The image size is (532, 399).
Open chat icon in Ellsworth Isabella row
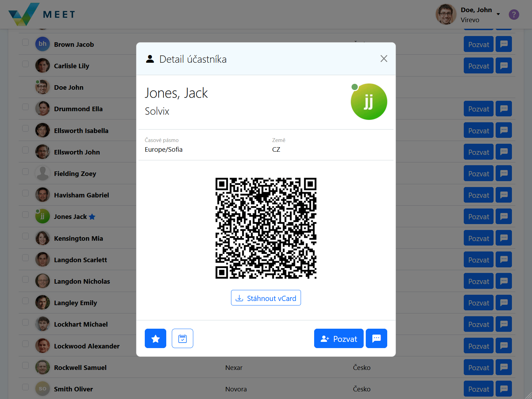pyautogui.click(x=504, y=130)
